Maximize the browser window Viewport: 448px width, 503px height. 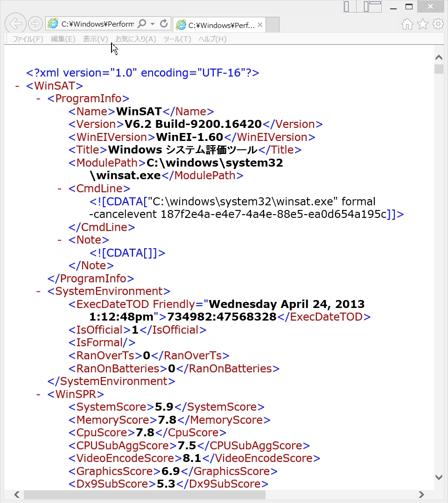pos(409,7)
